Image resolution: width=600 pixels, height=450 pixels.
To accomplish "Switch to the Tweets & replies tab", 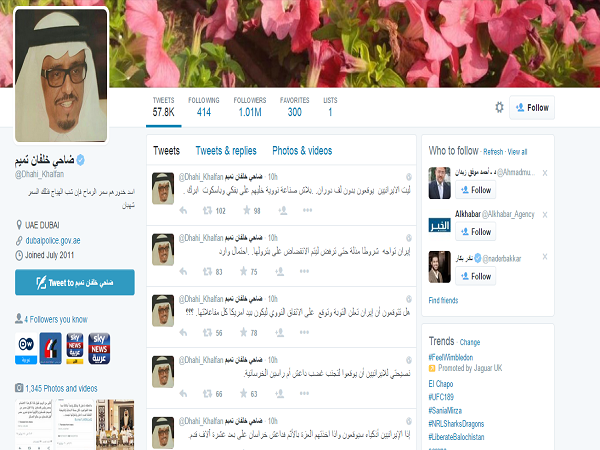I will [226, 150].
